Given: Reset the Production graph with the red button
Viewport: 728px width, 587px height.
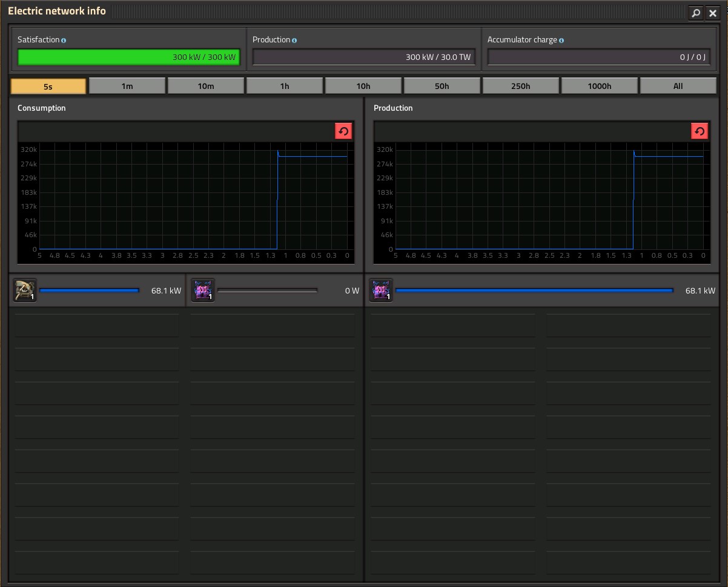Looking at the screenshot, I should pyautogui.click(x=700, y=131).
